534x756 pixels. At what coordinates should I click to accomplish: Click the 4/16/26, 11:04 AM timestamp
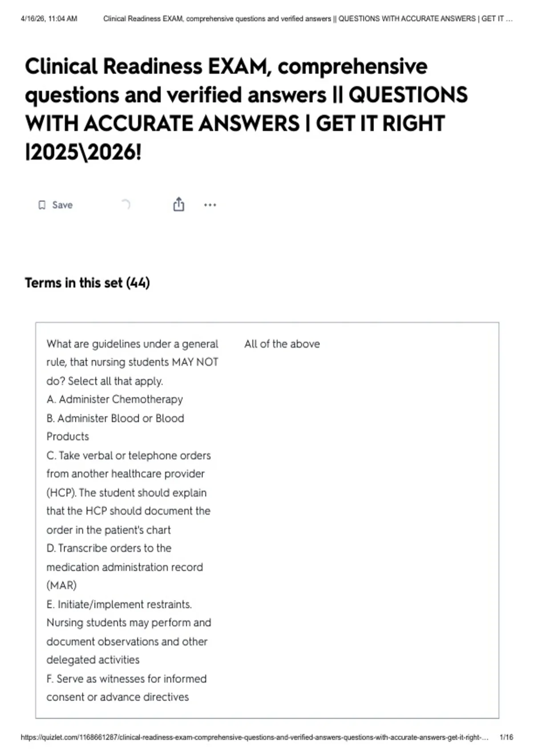point(49,19)
